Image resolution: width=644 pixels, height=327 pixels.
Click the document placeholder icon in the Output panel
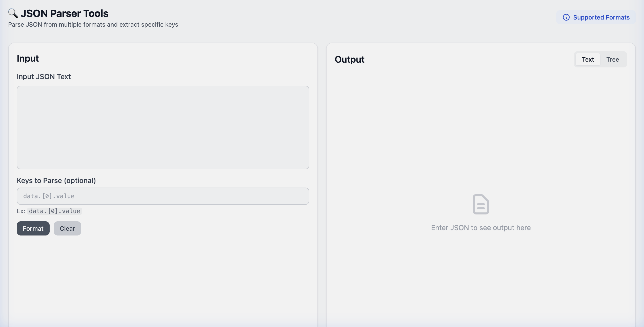pyautogui.click(x=481, y=204)
